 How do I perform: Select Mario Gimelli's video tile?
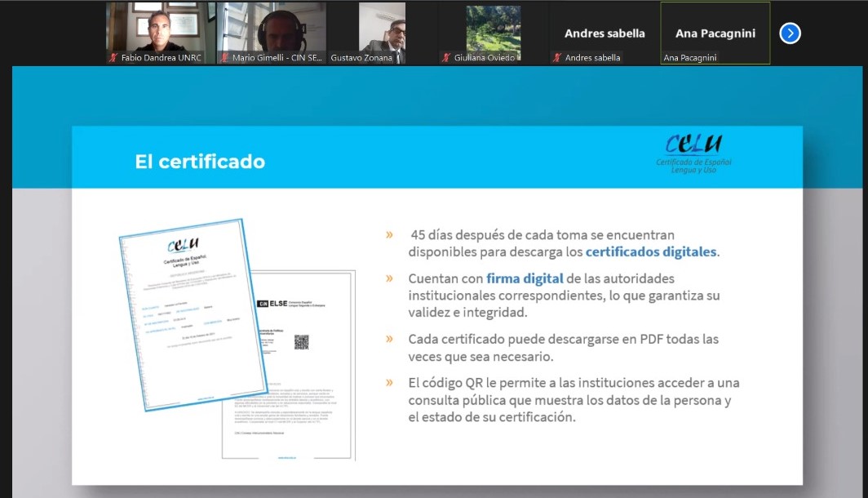(x=272, y=33)
